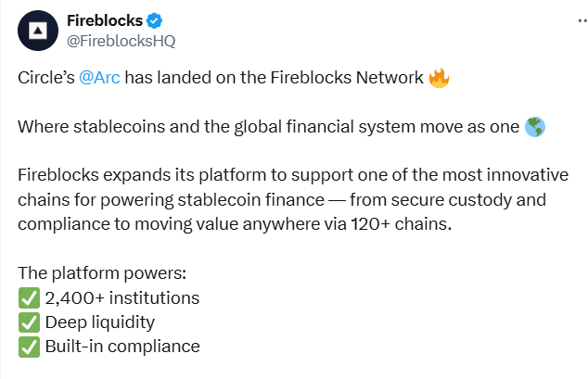Image resolution: width=588 pixels, height=379 pixels.
Task: Open the @FireblocksHQ handle
Action: 121,41
